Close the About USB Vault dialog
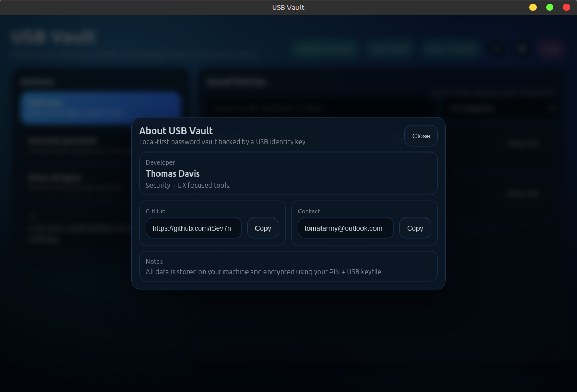The image size is (577, 392). [421, 136]
